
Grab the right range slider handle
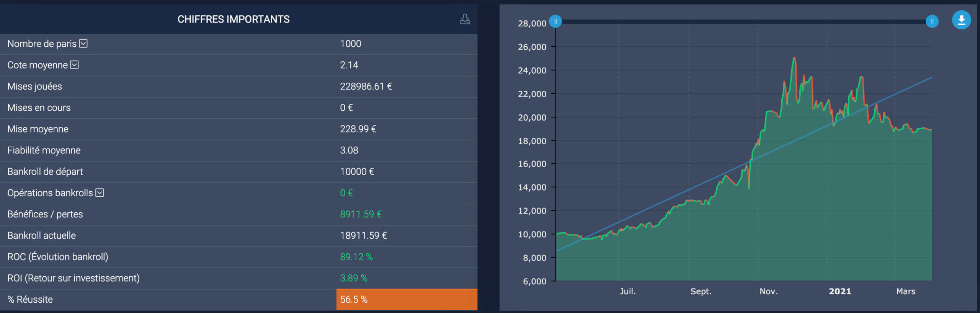click(x=932, y=21)
